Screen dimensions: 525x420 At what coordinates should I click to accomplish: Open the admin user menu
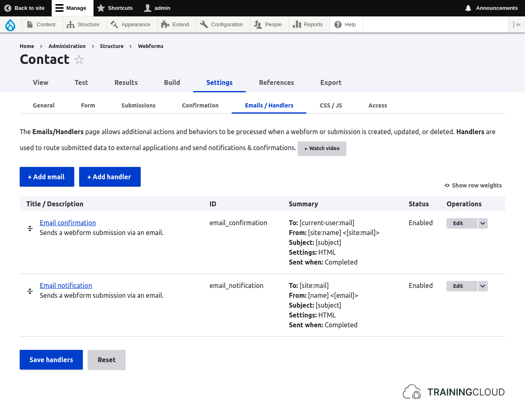tap(157, 8)
